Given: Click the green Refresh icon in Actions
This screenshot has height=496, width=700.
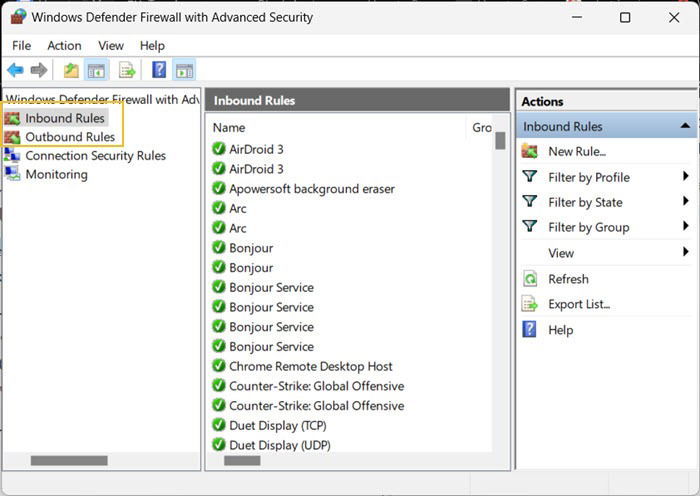Looking at the screenshot, I should pos(530,279).
